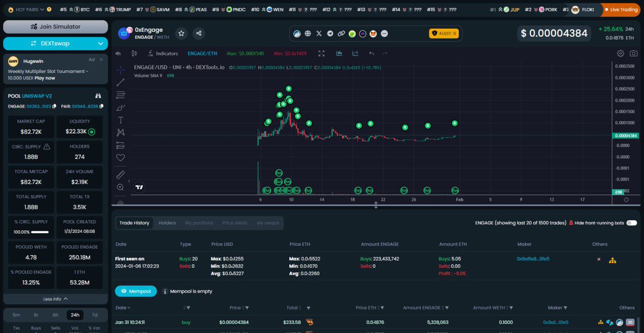Toggle the Mempool view button

click(x=136, y=291)
